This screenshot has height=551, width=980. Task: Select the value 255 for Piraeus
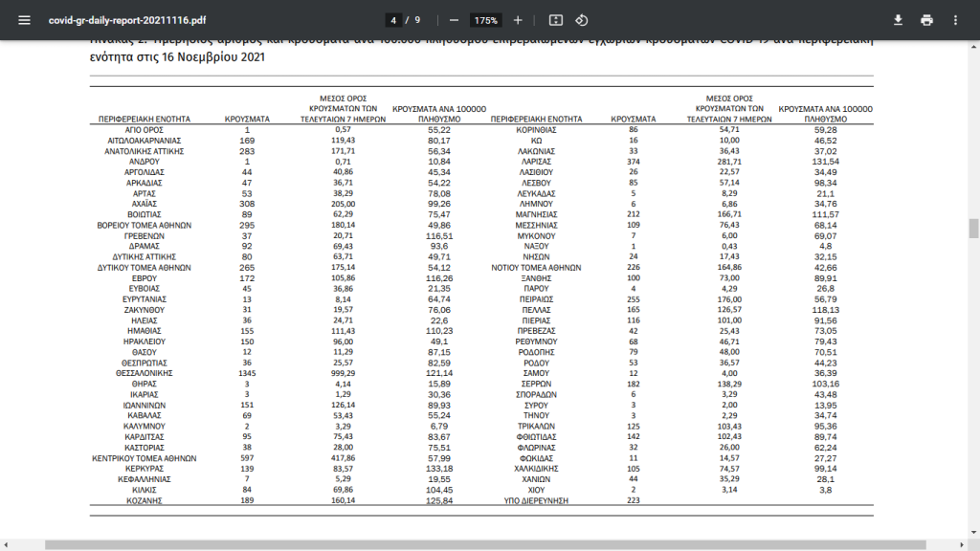(x=634, y=299)
